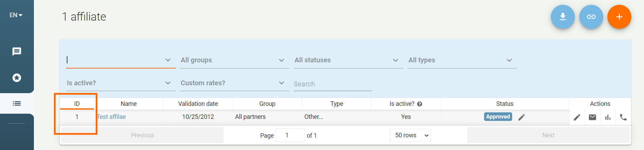Click into the Search field
Screen dimensions: 644x150
[332, 84]
